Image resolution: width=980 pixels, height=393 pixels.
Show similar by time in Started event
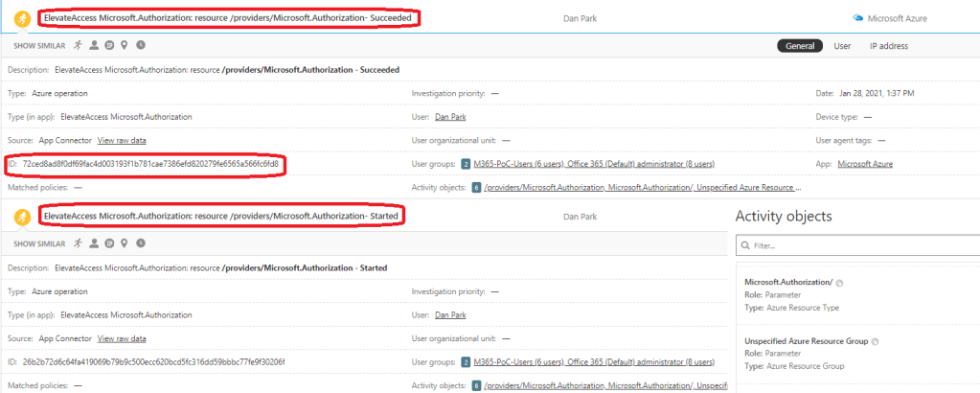(x=141, y=243)
